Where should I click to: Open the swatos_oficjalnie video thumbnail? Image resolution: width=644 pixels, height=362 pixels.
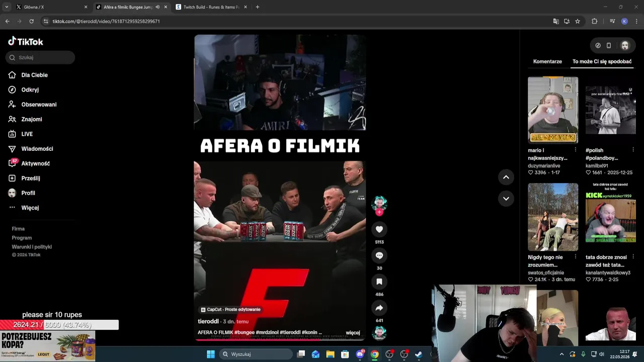click(553, 217)
